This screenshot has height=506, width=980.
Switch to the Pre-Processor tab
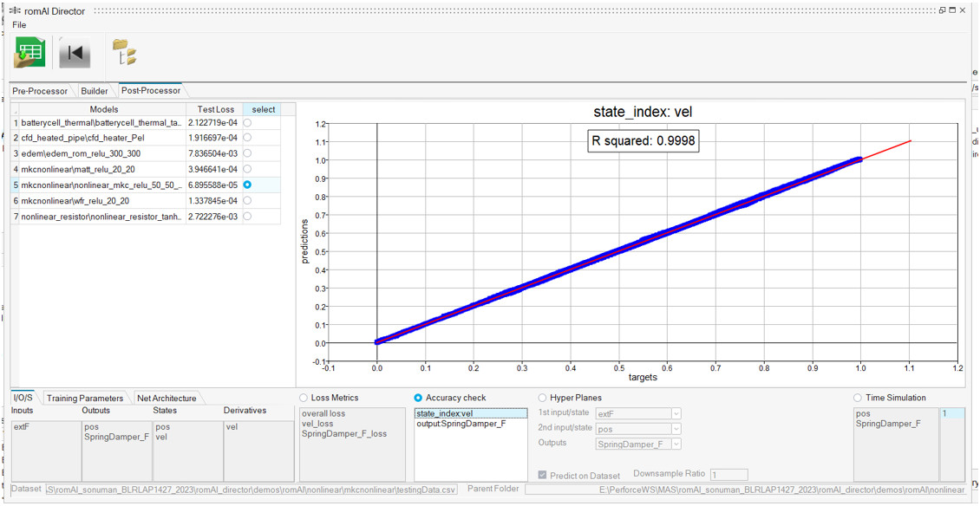tap(40, 91)
